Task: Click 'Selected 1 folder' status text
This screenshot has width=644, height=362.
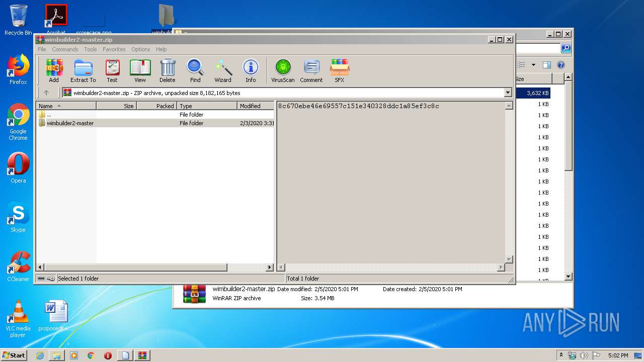Action: click(x=78, y=279)
